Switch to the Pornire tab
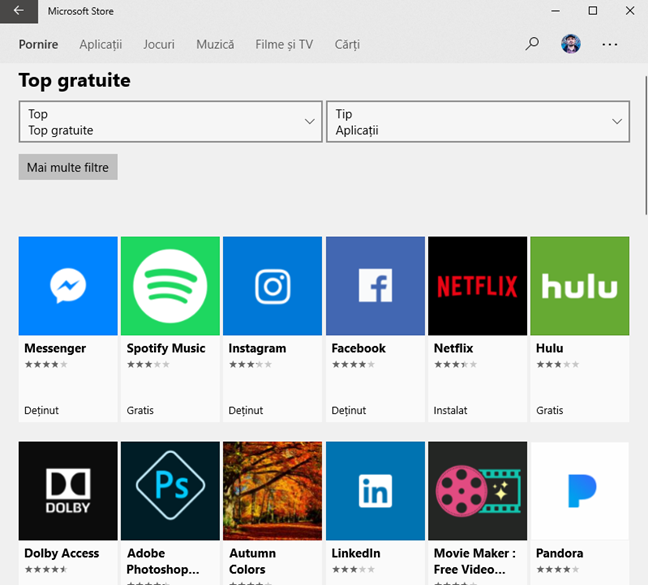This screenshot has height=585, width=648. pyautogui.click(x=38, y=44)
